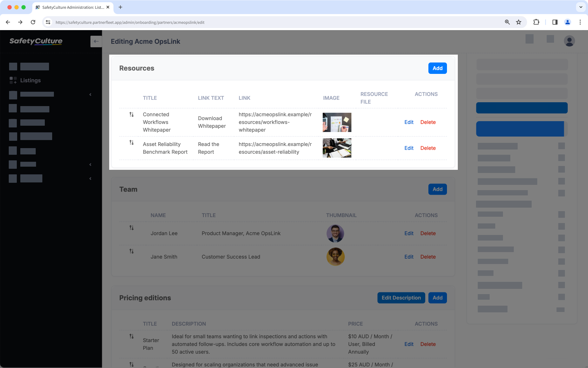The width and height of the screenshot is (588, 368).
Task: Go back in browser history
Action: click(8, 22)
